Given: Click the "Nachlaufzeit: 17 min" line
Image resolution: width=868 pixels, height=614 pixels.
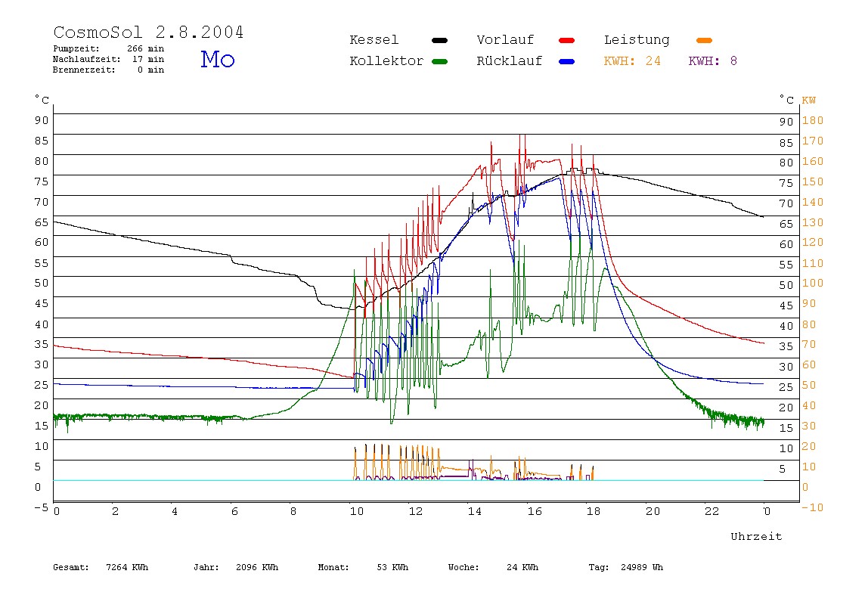Looking at the screenshot, I should point(109,59).
